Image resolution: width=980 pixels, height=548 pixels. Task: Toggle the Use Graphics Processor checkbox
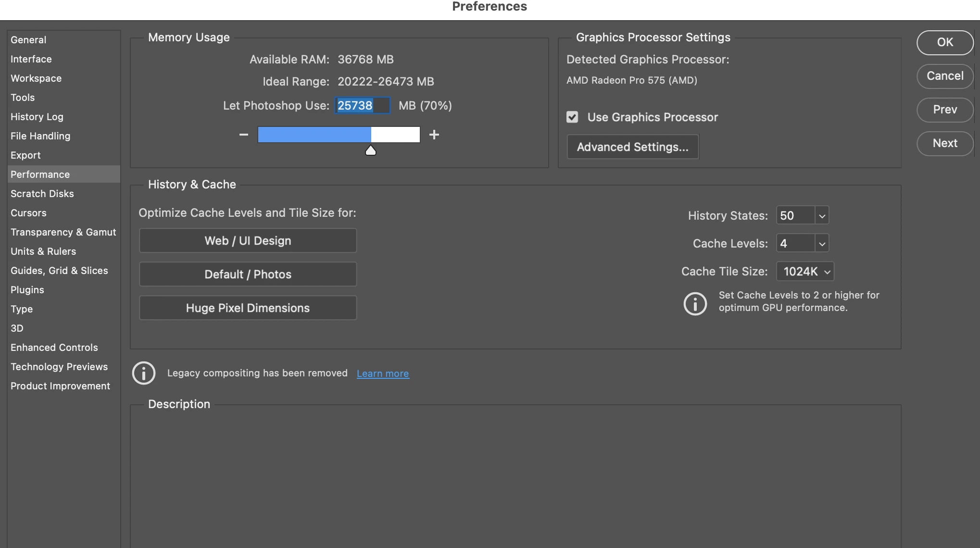pyautogui.click(x=572, y=117)
